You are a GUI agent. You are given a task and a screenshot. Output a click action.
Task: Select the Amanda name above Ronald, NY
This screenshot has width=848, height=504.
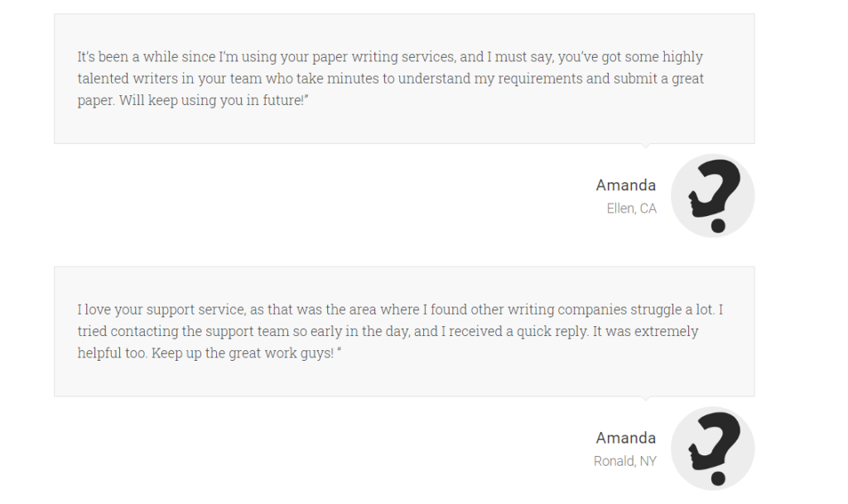[x=626, y=438]
